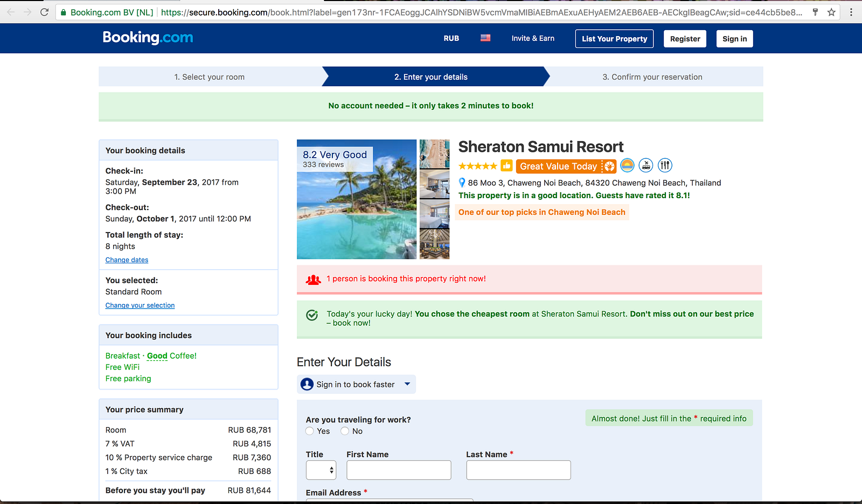Click the Free parking text
This screenshot has width=862, height=504.
pos(128,379)
